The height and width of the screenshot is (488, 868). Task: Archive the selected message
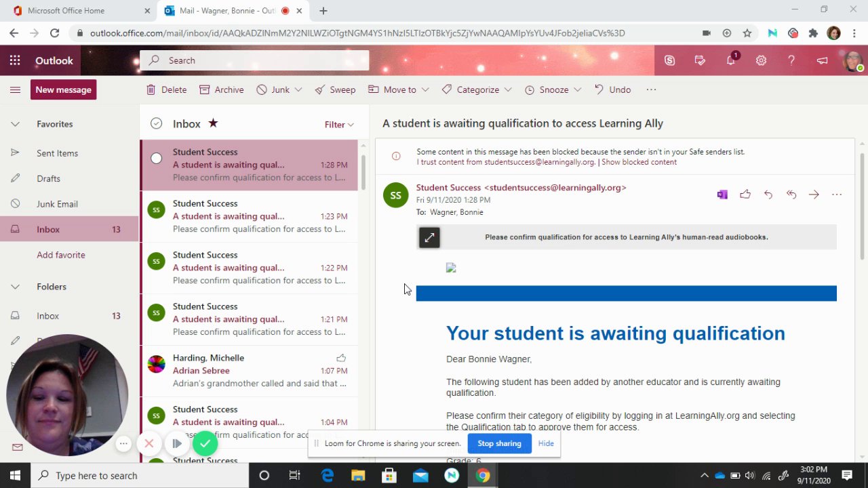point(221,89)
